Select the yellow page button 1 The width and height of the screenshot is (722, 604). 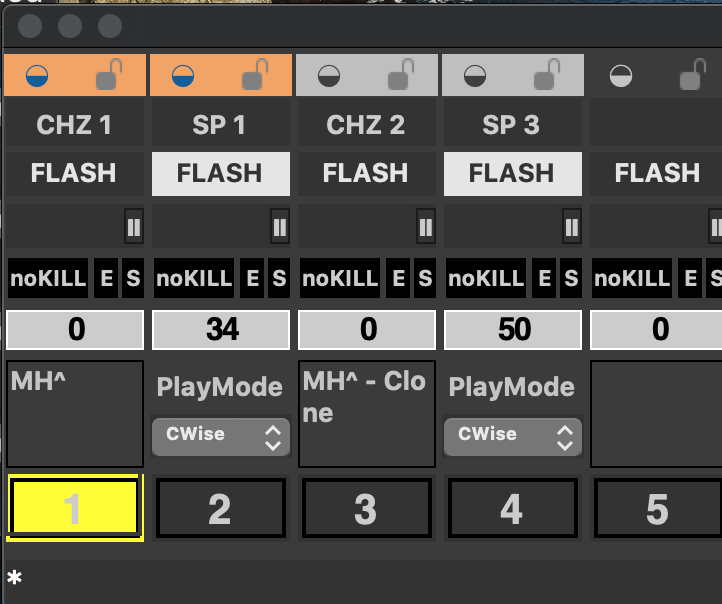coord(74,508)
